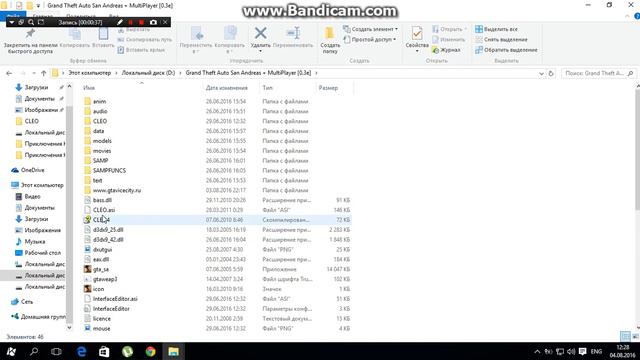Click the Bandicam pencil draw icon
This screenshot has height=360, width=640.
pyautogui.click(x=120, y=22)
